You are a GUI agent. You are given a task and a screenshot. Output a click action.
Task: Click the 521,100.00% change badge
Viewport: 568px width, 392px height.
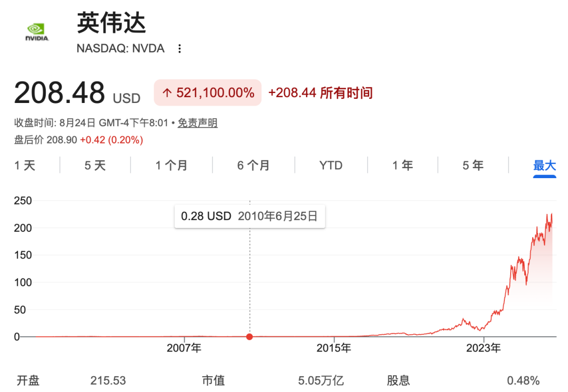(208, 92)
